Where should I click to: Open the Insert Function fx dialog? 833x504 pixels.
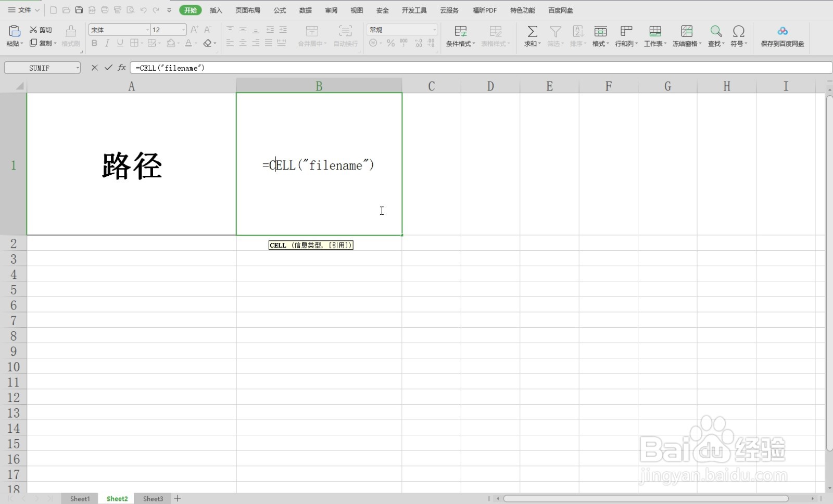[122, 68]
